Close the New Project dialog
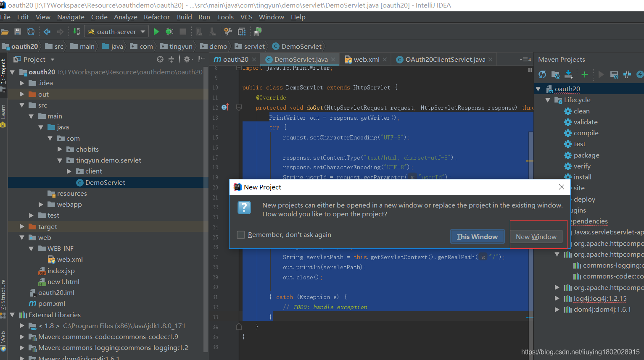Viewport: 644px width, 360px height. (561, 187)
